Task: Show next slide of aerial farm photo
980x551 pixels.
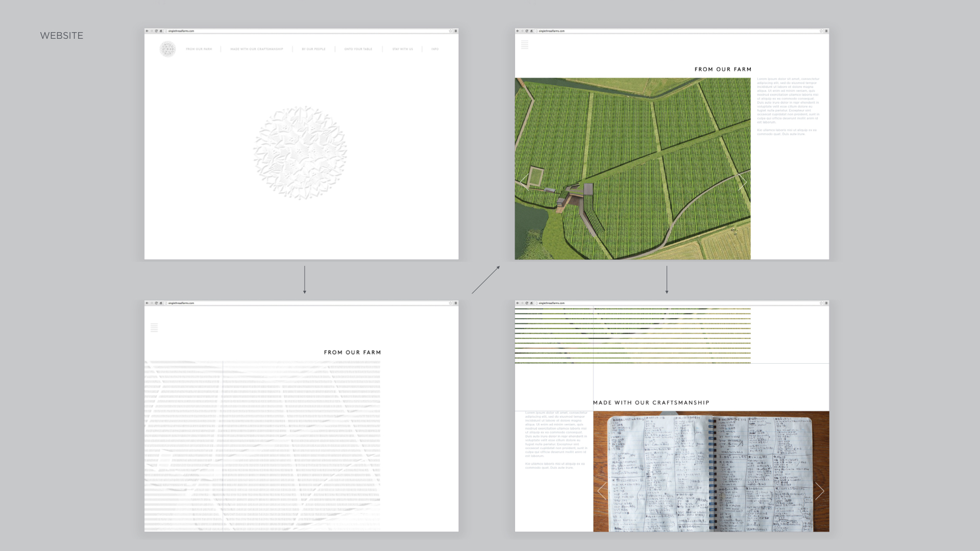Action: coord(742,182)
